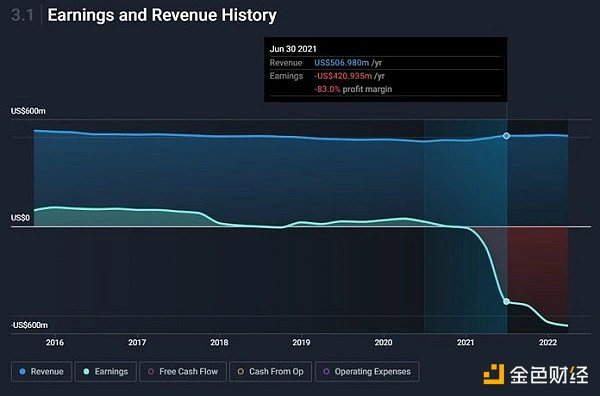Click the Revenue data point marker on blue line
The width and height of the screenshot is (600, 396).
506,136
